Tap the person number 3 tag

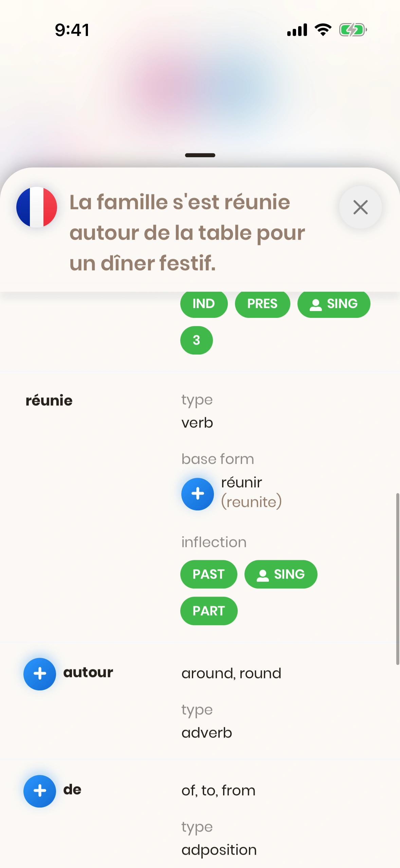tap(197, 340)
